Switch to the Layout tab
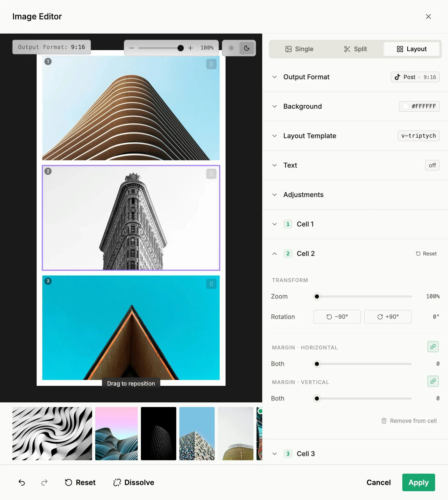The image size is (448, 500). coord(412,49)
